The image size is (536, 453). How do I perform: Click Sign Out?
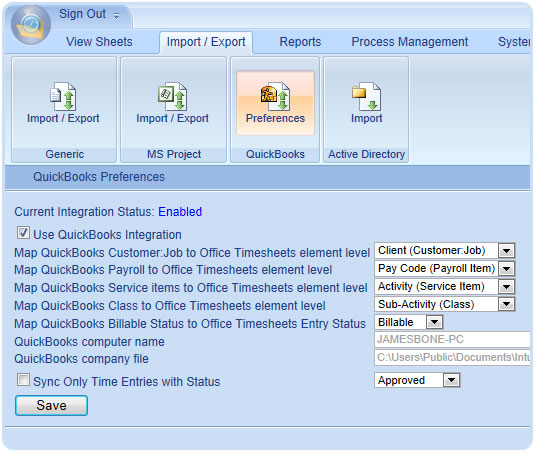pos(82,14)
